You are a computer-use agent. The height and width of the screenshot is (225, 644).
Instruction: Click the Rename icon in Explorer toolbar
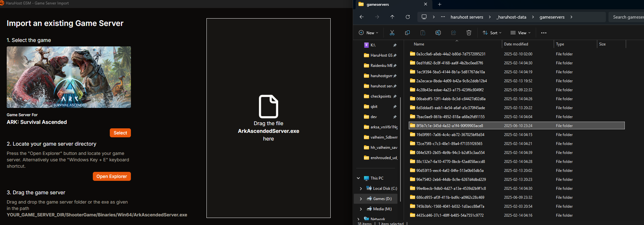[438, 33]
